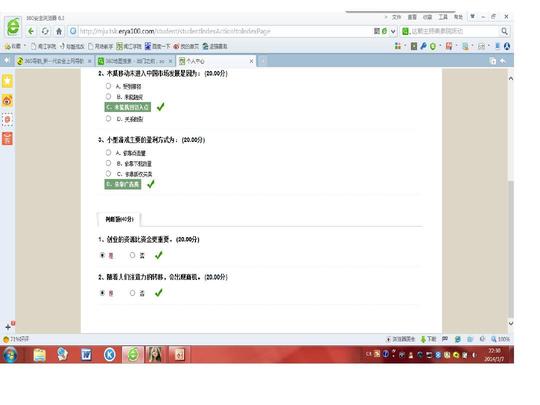Click the download arrow in status bar
Screen dimensions: 540x405
423,339
